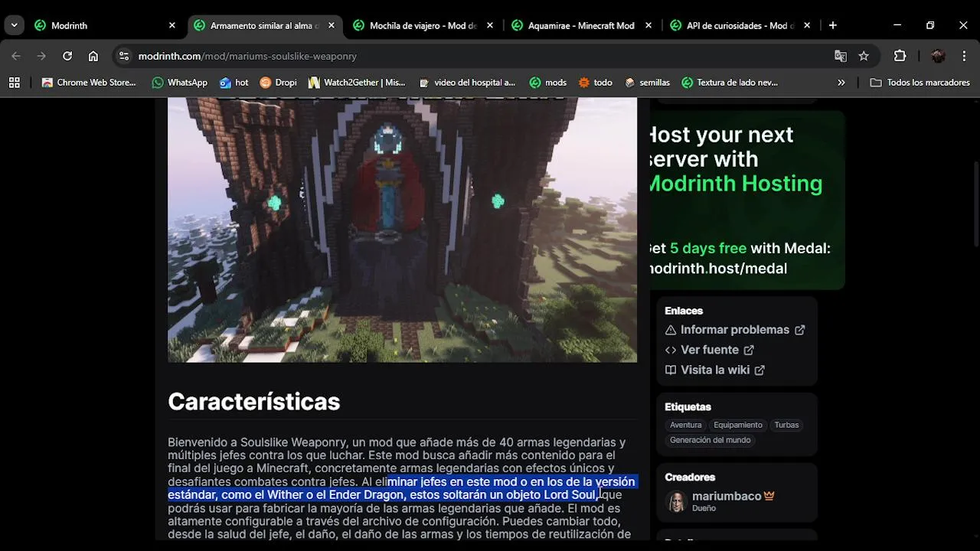Open the semillas bookmark
The width and height of the screenshot is (980, 551).
(648, 83)
